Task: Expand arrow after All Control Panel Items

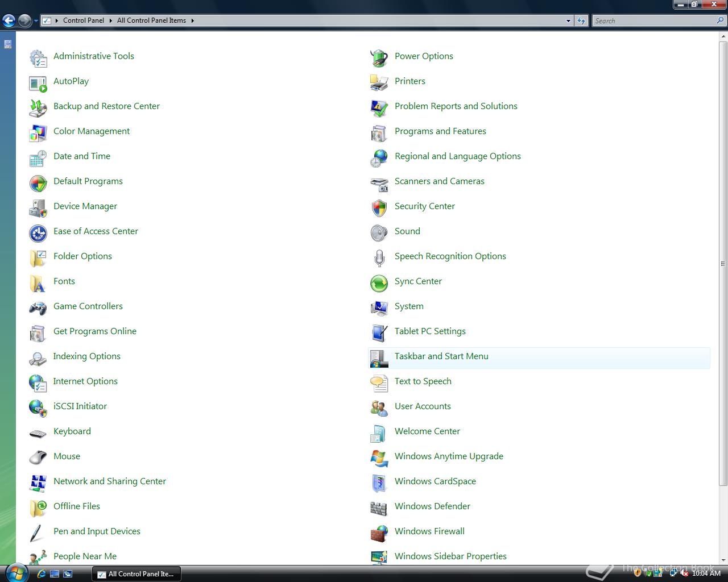Action: pyautogui.click(x=192, y=20)
